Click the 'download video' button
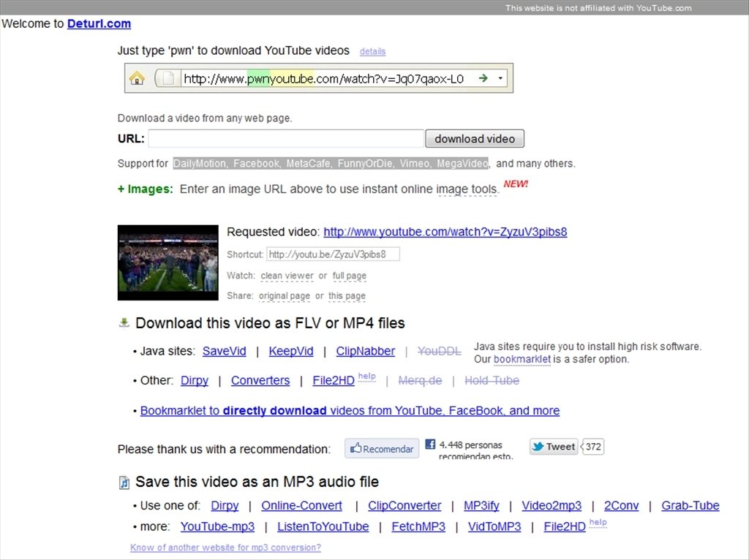 (475, 138)
